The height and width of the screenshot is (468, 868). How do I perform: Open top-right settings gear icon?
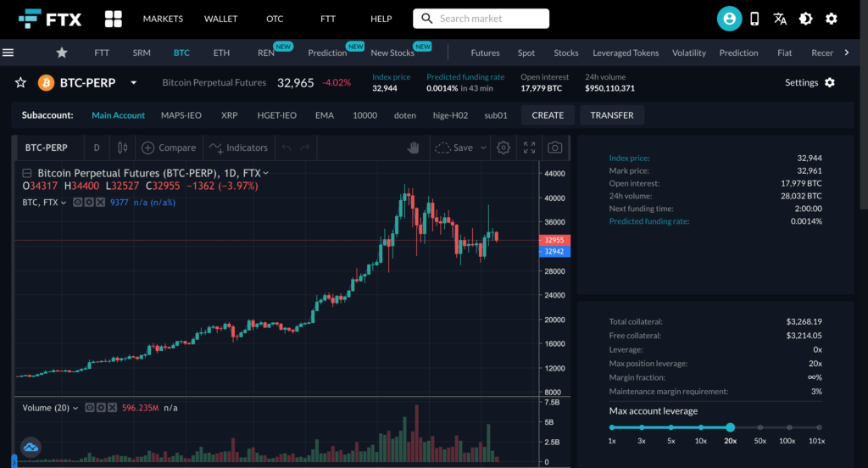pos(831,19)
